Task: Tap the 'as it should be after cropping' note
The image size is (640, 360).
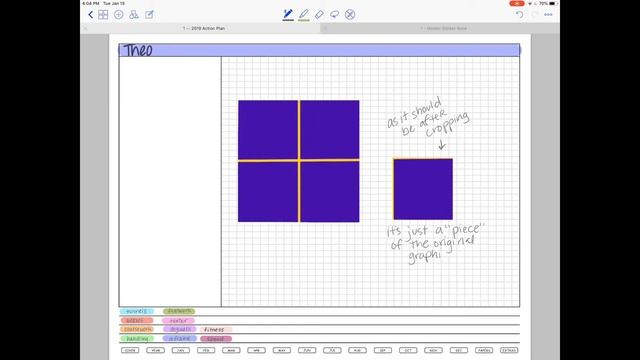Action: [429, 118]
